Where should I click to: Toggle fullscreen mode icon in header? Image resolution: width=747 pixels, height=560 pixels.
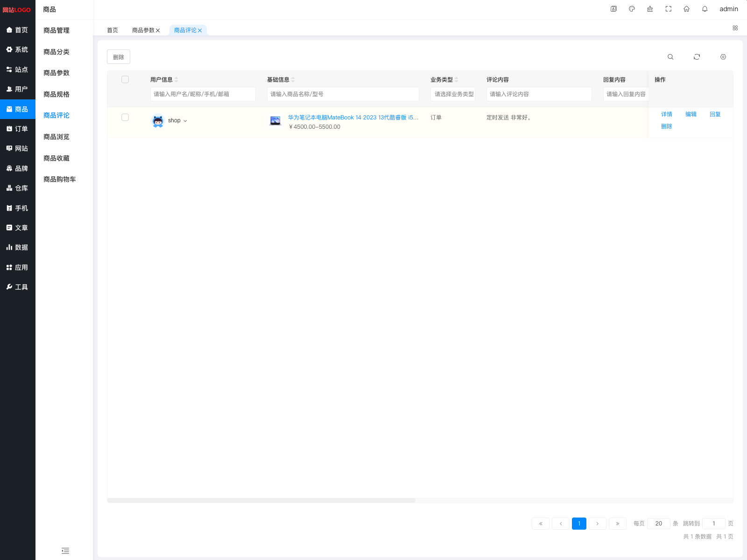click(x=668, y=9)
